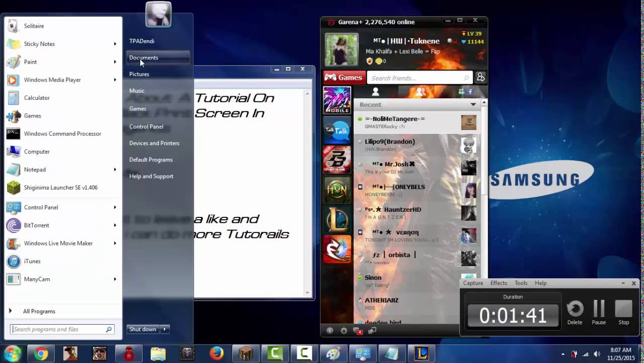Expand Notepad jump list arrow
644x363 pixels.
[x=115, y=169]
